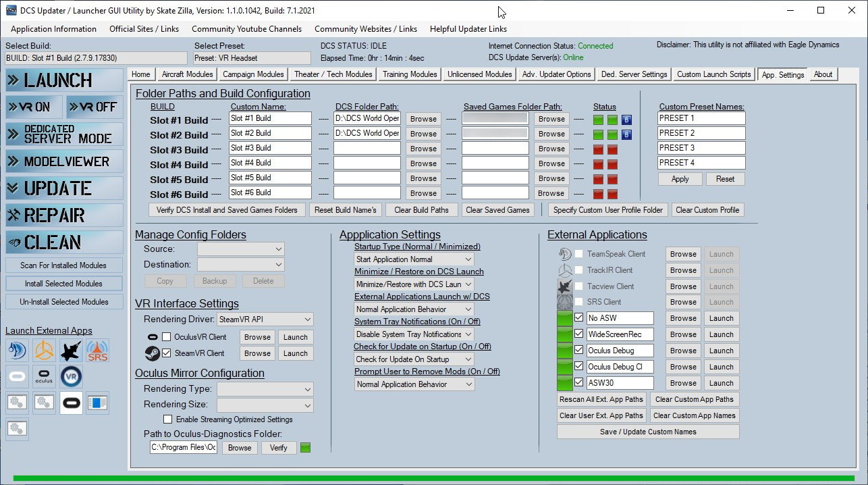The height and width of the screenshot is (485, 868).
Task: Launch Tacview jet icon under Launch External Apps
Action: [71, 351]
